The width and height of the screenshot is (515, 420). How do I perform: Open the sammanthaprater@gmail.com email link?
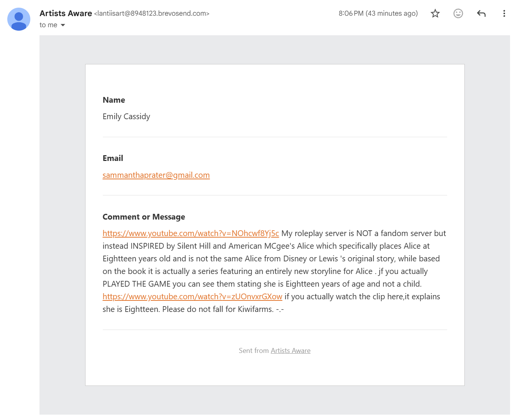point(156,175)
